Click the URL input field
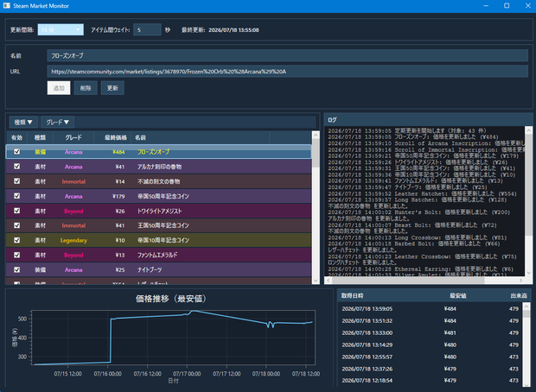Screen dimensions: 536x392 pos(288,72)
